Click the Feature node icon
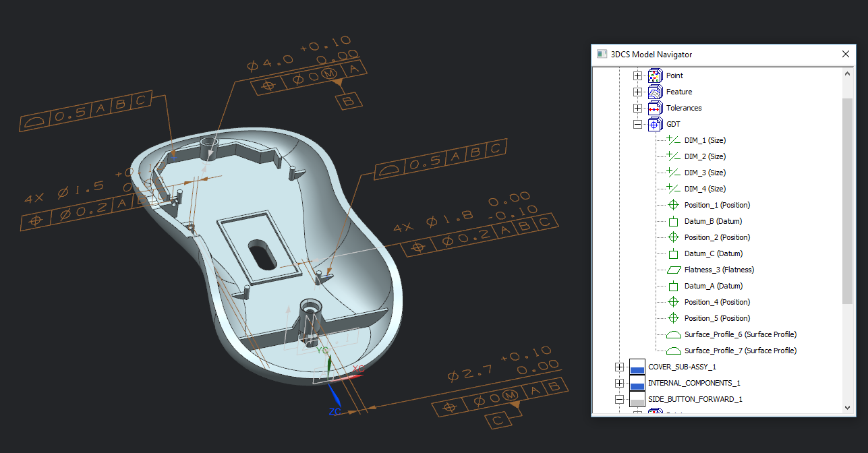 point(654,91)
